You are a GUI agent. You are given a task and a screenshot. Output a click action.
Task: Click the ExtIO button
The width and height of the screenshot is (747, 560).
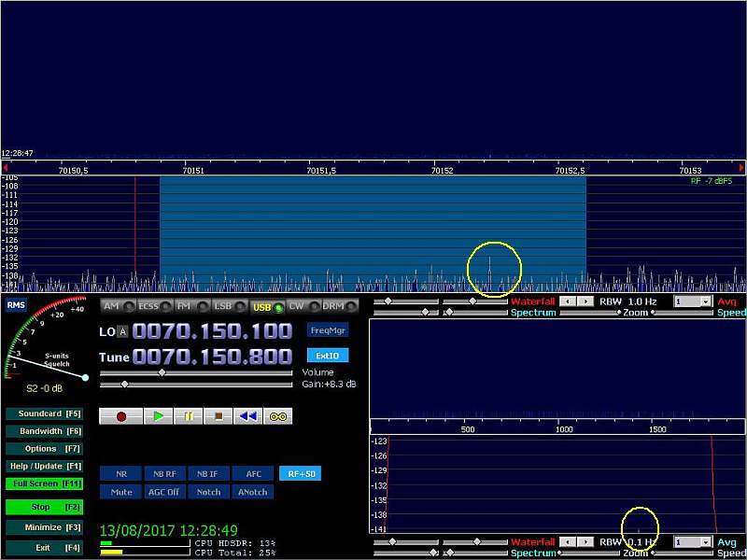[x=327, y=356]
